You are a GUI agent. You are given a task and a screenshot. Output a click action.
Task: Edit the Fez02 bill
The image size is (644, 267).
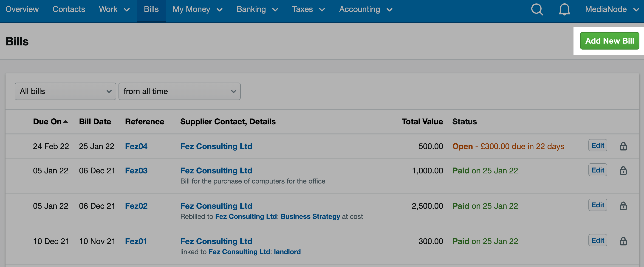pyautogui.click(x=598, y=205)
